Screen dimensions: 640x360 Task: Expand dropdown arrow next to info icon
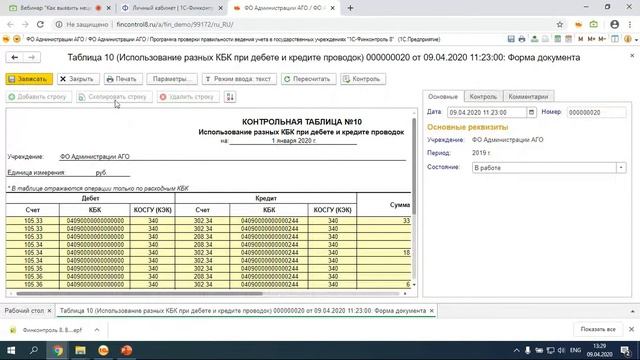pyautogui.click(x=636, y=40)
